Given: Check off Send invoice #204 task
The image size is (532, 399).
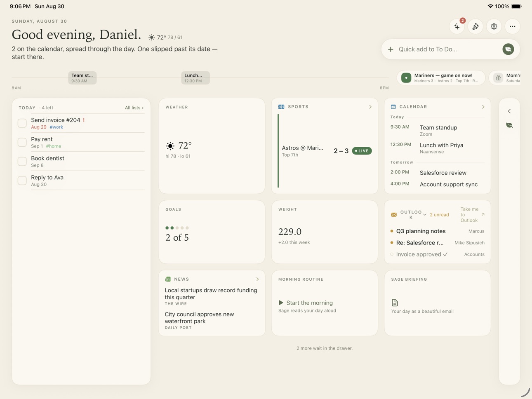Looking at the screenshot, I should [22, 123].
